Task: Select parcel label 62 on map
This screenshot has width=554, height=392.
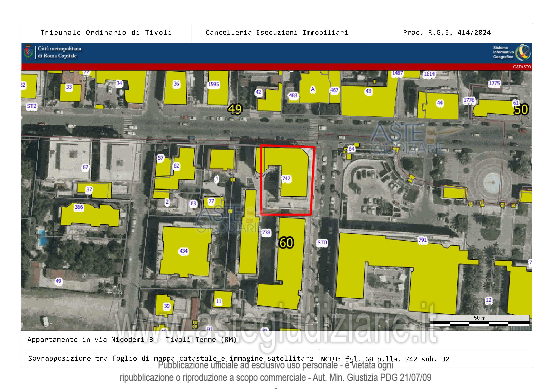Action: [x=176, y=166]
